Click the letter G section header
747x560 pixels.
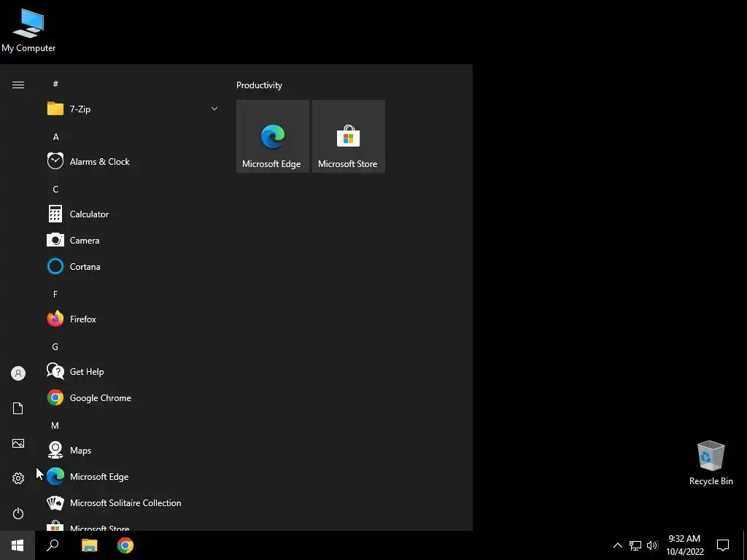click(x=55, y=346)
